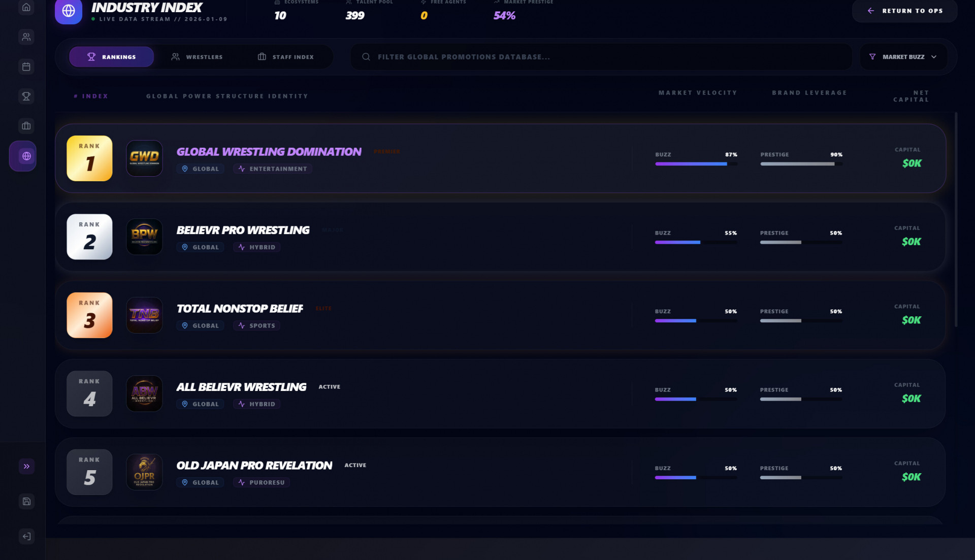Click the rankings list vertical scrollbar

point(956,219)
